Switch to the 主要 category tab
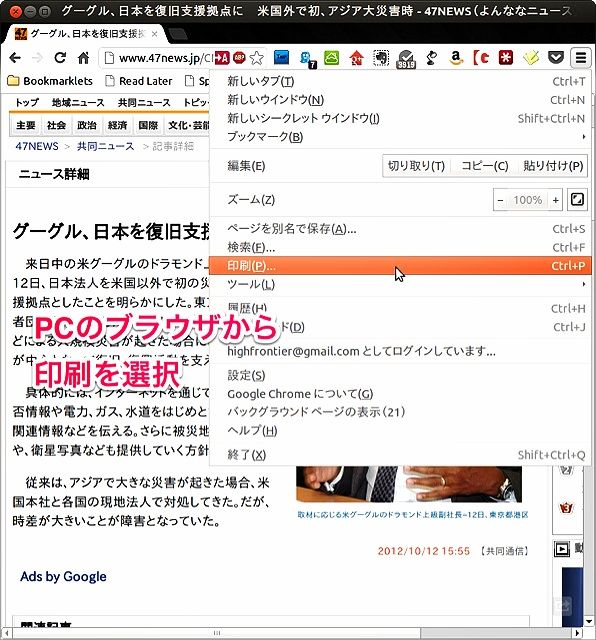Image resolution: width=596 pixels, height=640 pixels. pos(25,125)
